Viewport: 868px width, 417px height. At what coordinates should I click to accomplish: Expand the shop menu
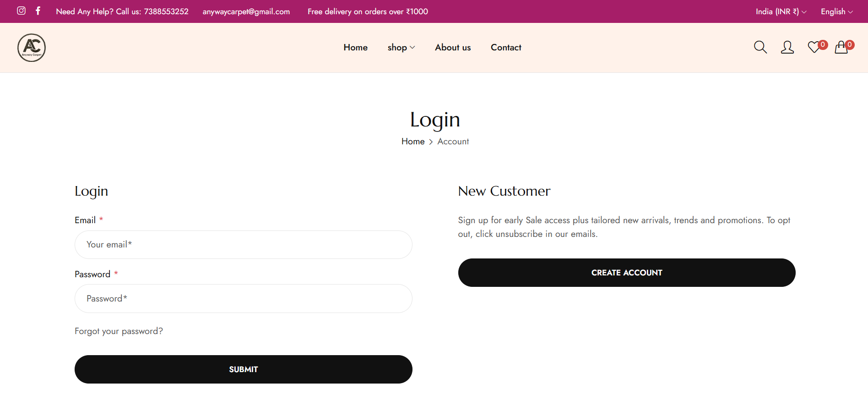click(401, 48)
